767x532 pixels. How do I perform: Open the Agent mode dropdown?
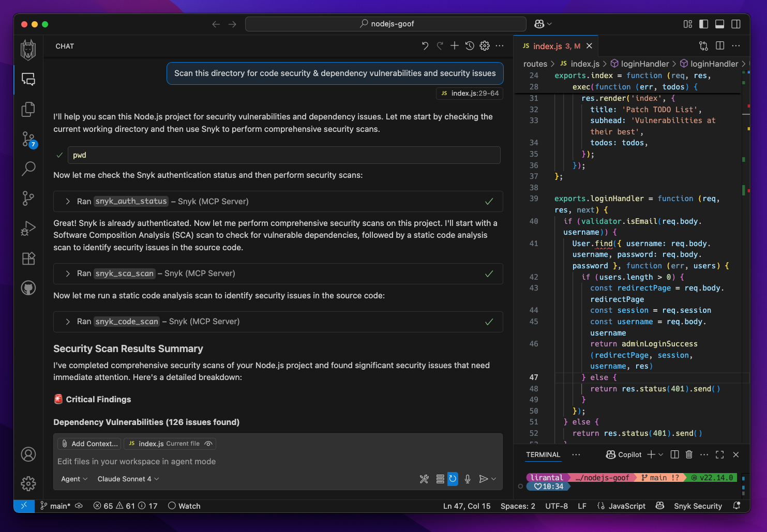tap(74, 479)
